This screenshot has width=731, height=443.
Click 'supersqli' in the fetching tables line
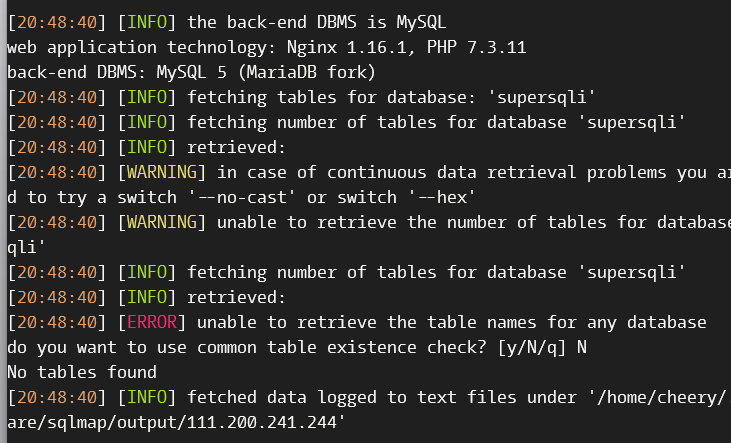pos(541,97)
